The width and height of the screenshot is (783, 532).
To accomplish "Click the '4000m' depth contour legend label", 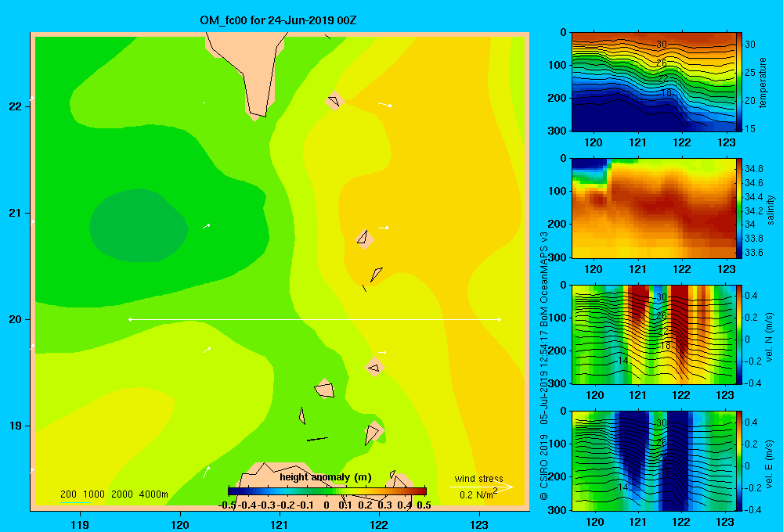I will click(x=153, y=494).
